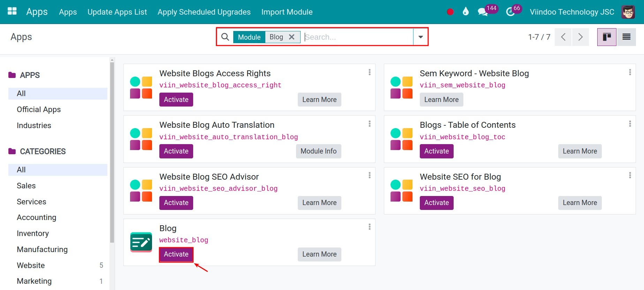Activate the Blog module
The height and width of the screenshot is (290, 644).
tap(176, 254)
